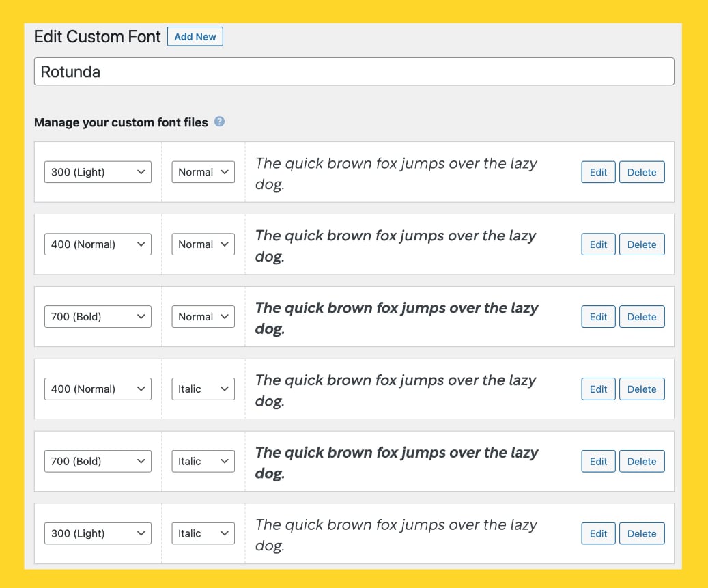This screenshot has width=708, height=588.
Task: Open the Normal style dropdown in the 400 (Normal) row
Action: coord(203,244)
